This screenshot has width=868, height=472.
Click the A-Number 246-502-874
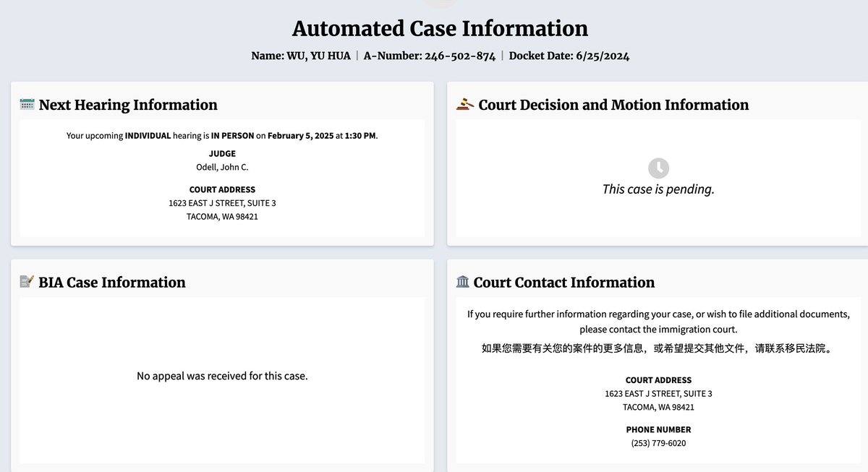(461, 56)
